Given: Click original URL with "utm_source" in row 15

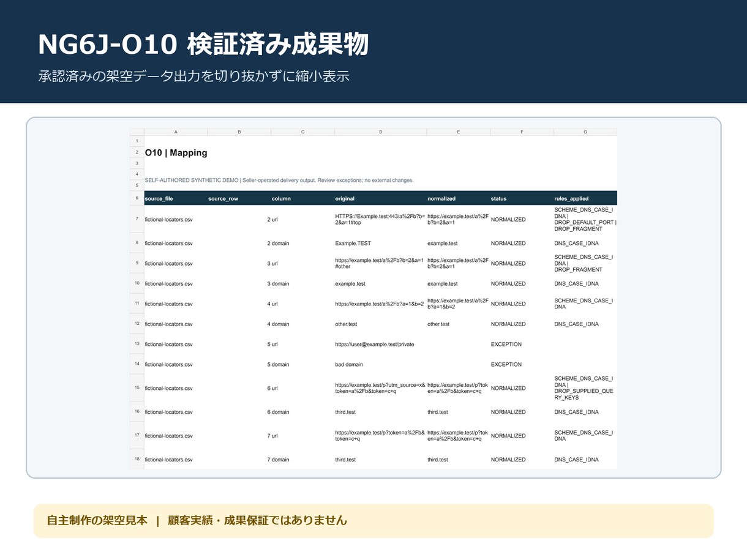Looking at the screenshot, I should pyautogui.click(x=380, y=388).
